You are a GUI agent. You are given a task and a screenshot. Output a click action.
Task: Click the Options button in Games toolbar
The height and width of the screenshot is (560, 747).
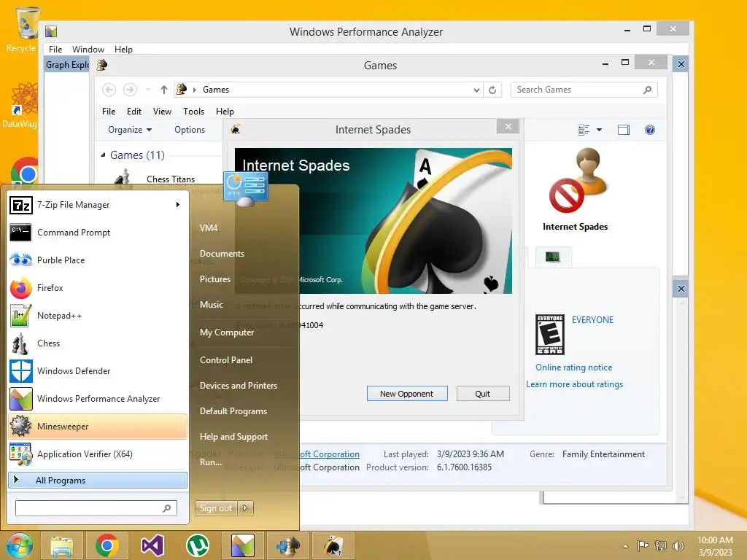click(190, 130)
